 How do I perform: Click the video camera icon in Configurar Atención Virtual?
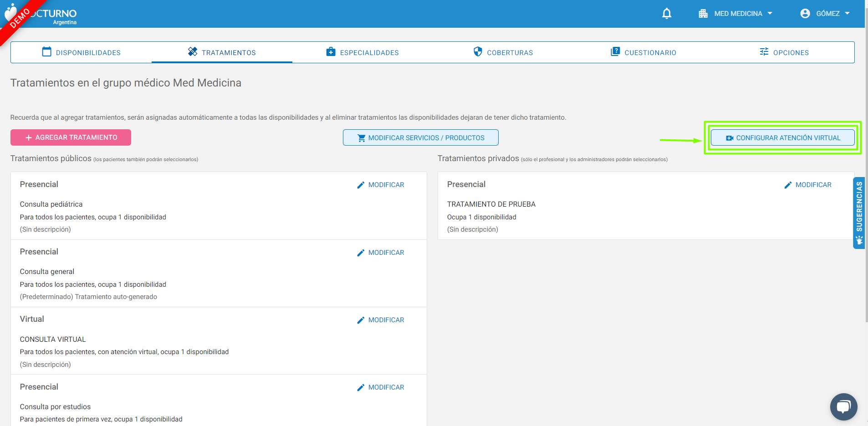[x=730, y=138]
